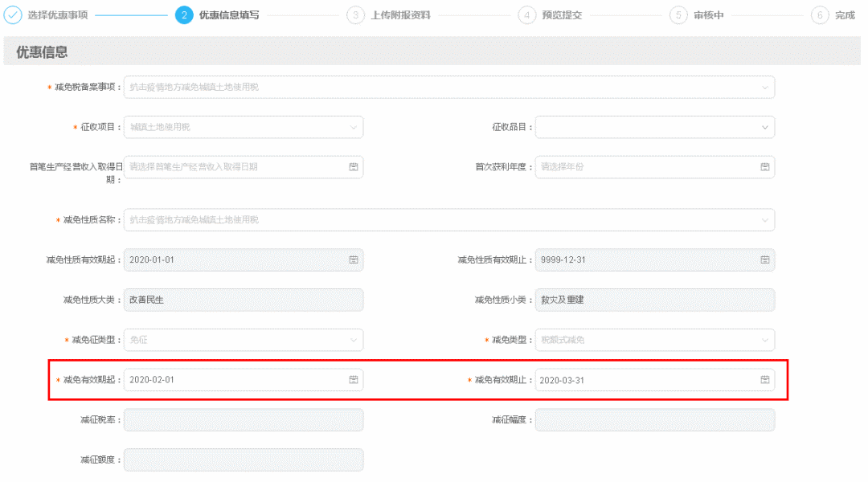The height and width of the screenshot is (482, 868).
Task: Click the completed checkmark step icon
Action: pyautogui.click(x=14, y=15)
